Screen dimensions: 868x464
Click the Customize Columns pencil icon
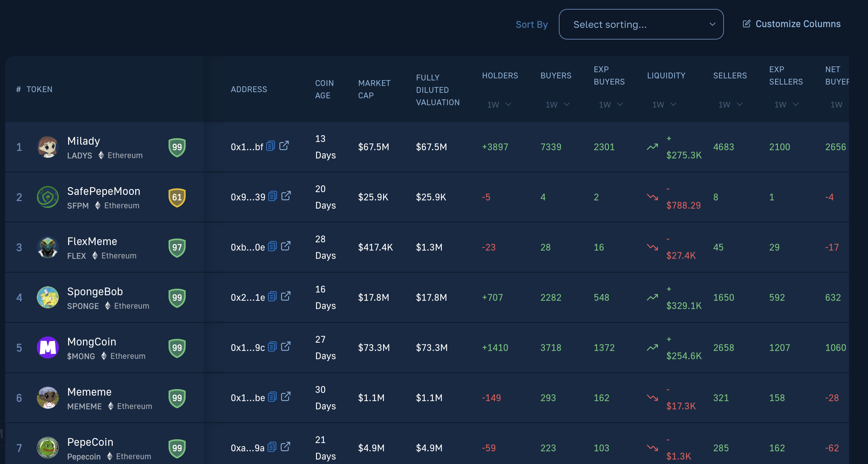tap(746, 23)
